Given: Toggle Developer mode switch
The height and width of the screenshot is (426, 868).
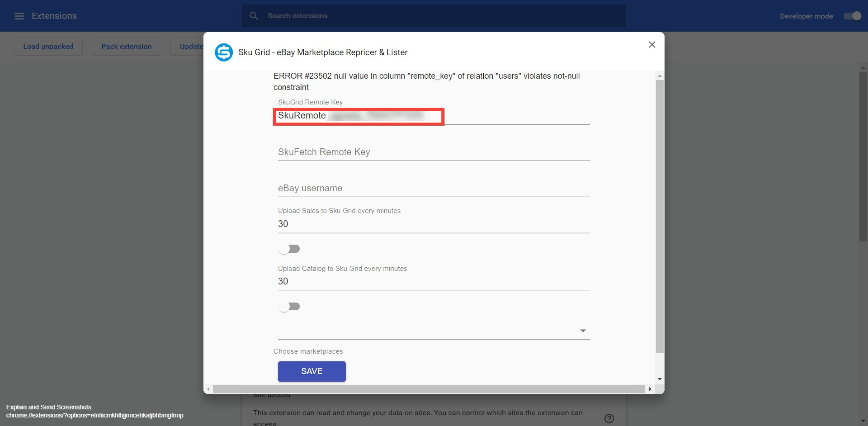Looking at the screenshot, I should [x=852, y=16].
